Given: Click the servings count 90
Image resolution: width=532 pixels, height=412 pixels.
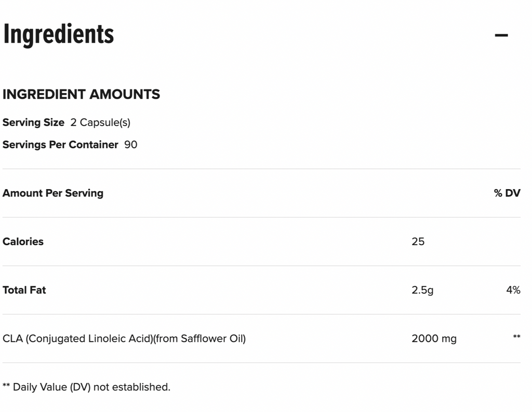Looking at the screenshot, I should [130, 144].
